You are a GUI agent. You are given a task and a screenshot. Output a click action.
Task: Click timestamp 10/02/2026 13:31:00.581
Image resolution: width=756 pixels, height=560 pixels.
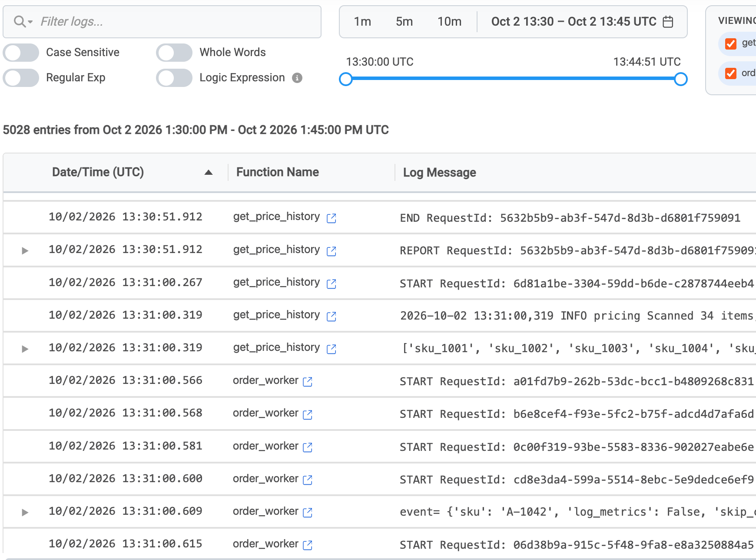coord(126,446)
